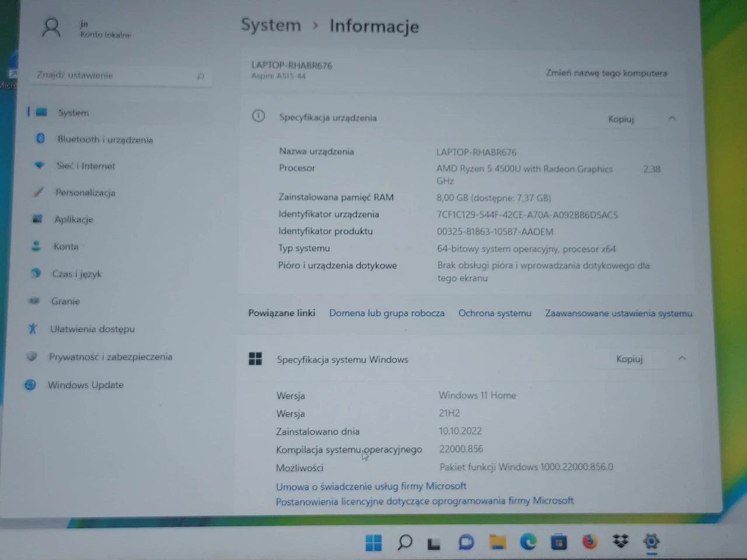Click the Windows logo beside Specyfikacja systemu
Viewport: 747px width, 560px height.
click(x=255, y=358)
